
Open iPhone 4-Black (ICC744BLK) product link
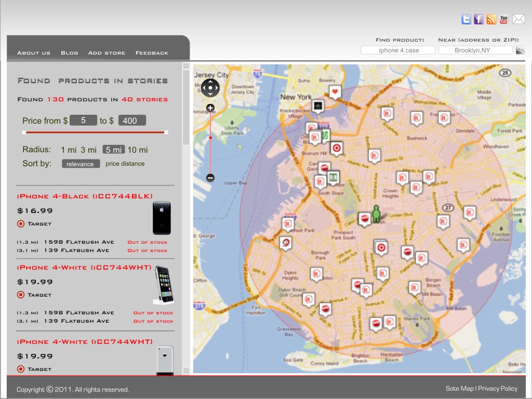(85, 196)
